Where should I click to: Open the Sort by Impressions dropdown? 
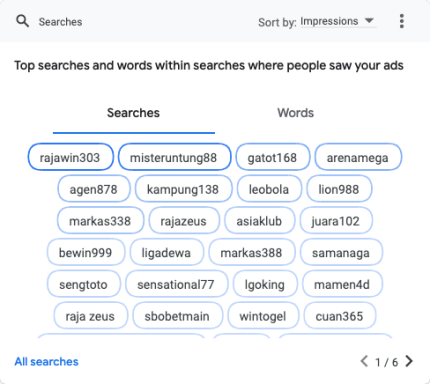338,21
